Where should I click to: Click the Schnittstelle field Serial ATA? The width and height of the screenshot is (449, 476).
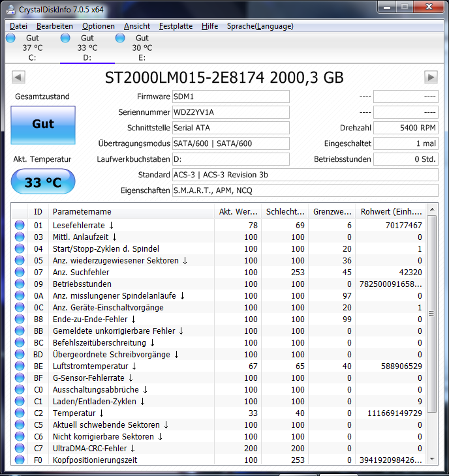tap(231, 128)
